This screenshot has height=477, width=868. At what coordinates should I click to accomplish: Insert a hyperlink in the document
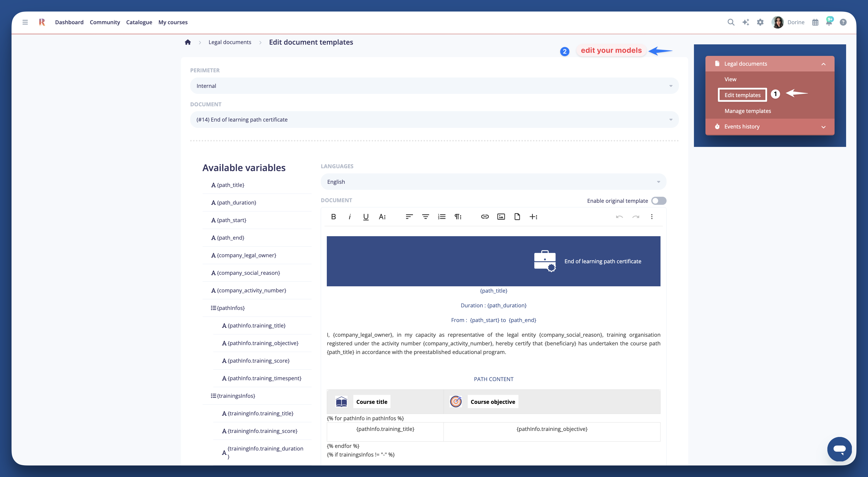[485, 217]
